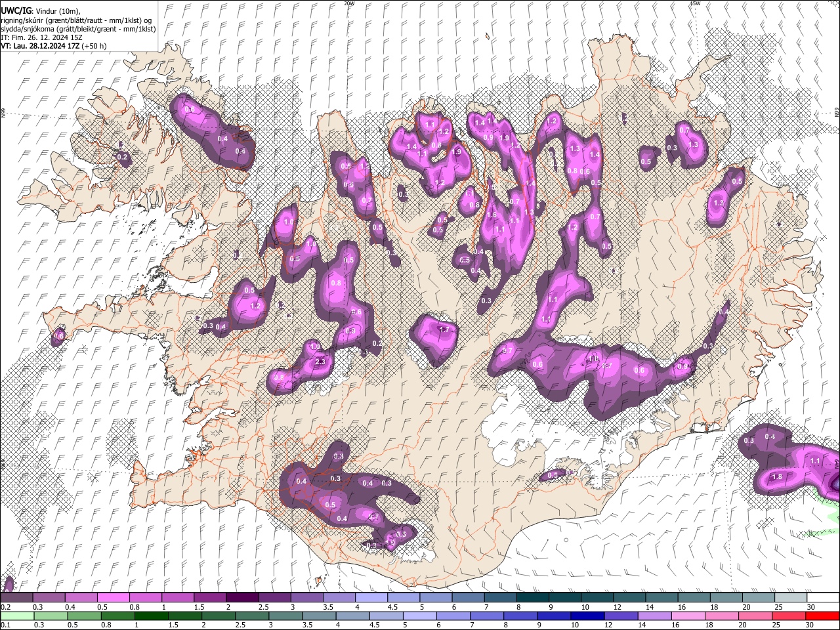Select the 'Vindur (10m)' wind label
Viewport: 840px width, 630px height.
pos(56,11)
